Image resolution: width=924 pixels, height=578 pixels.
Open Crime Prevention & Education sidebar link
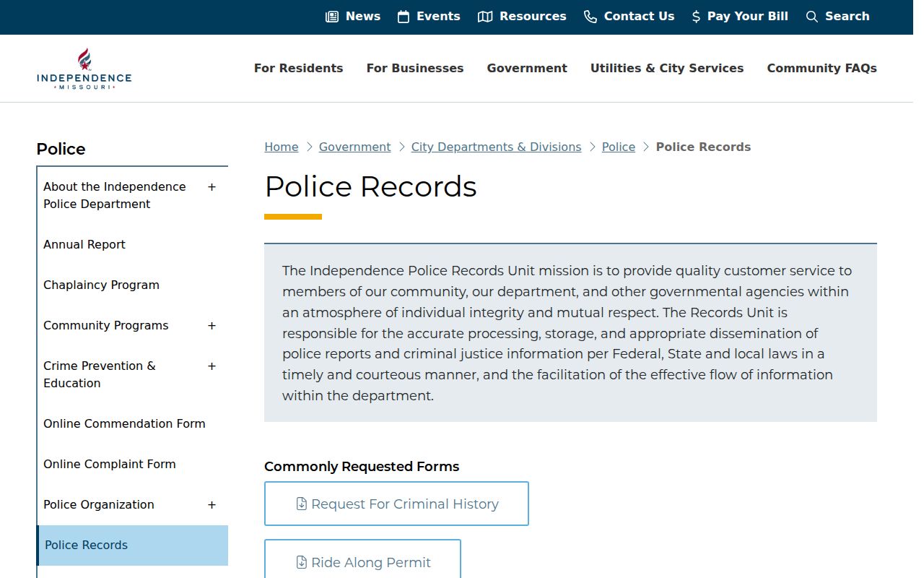click(100, 375)
